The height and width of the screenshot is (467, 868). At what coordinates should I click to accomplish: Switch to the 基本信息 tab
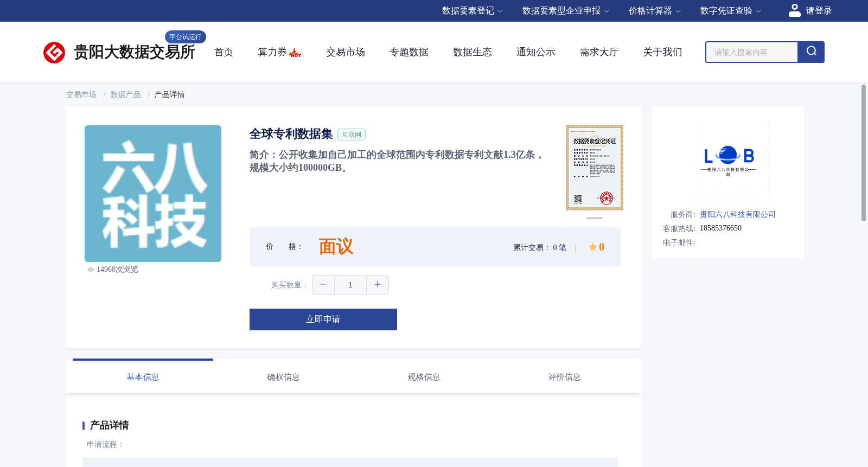click(143, 377)
